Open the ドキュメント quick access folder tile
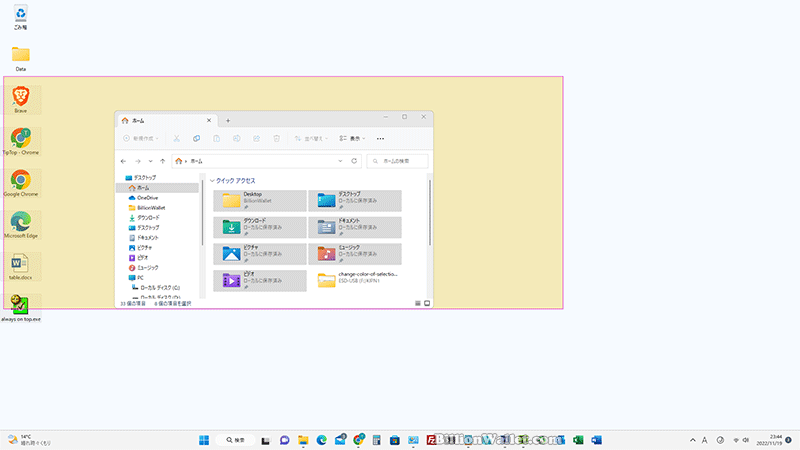Image resolution: width=800 pixels, height=450 pixels. pos(355,227)
